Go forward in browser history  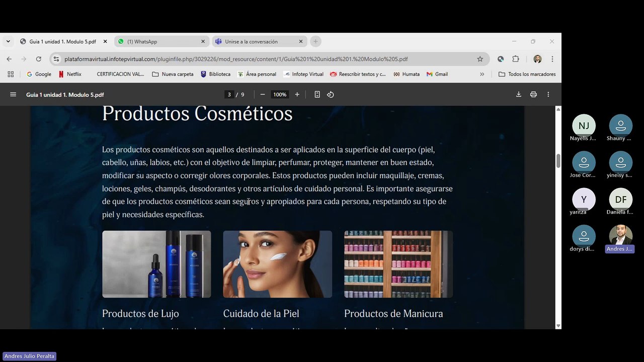24,59
